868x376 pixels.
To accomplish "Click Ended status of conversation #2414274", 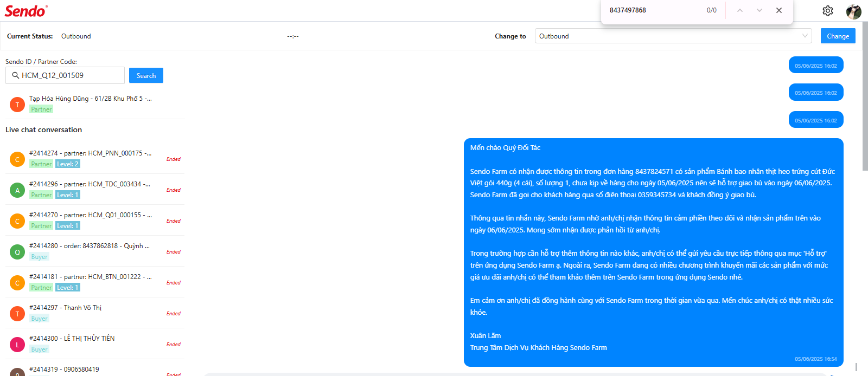I will pos(174,159).
